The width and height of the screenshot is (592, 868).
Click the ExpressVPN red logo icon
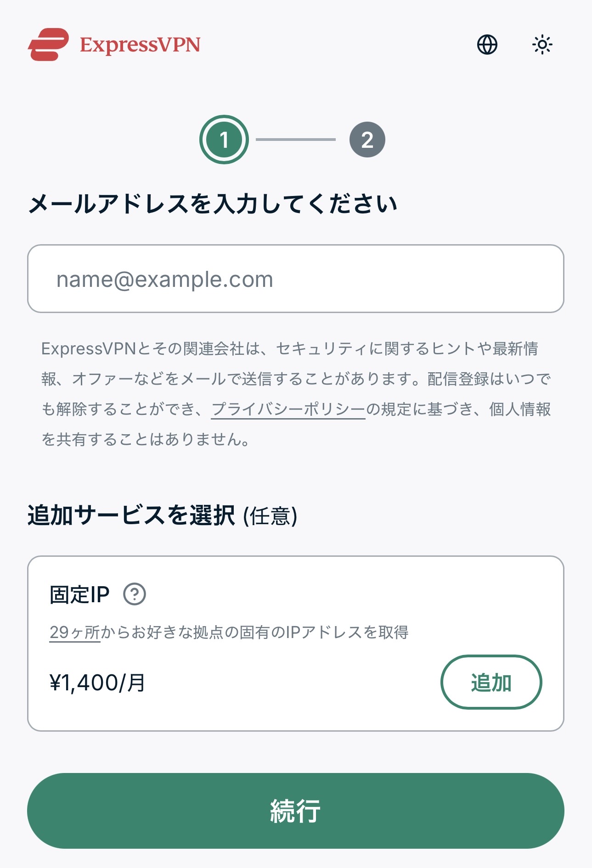[49, 45]
